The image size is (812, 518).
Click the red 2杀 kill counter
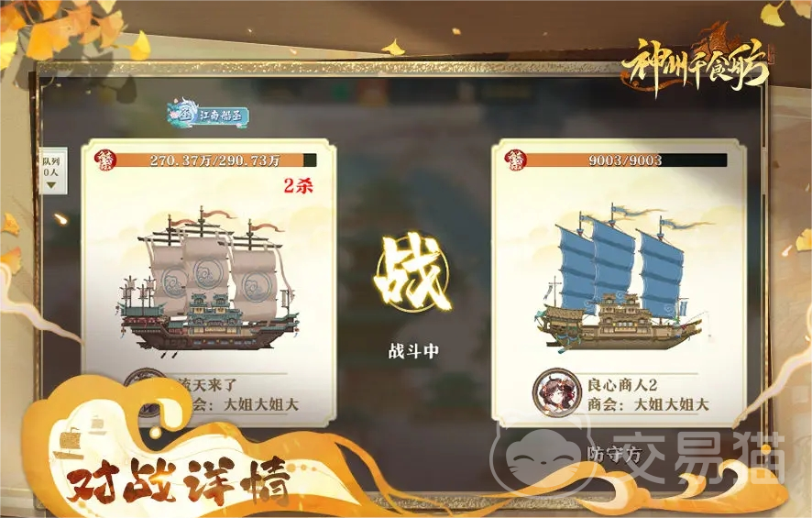(298, 186)
